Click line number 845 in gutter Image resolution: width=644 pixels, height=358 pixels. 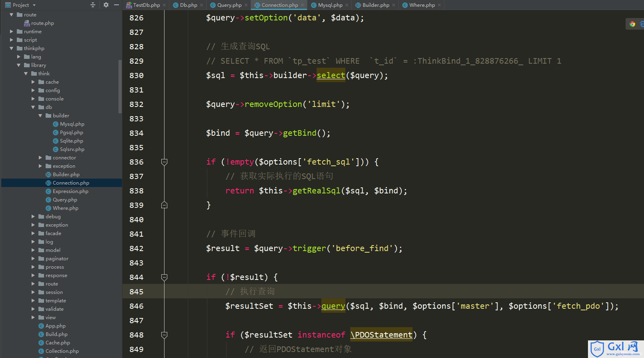[x=136, y=292]
